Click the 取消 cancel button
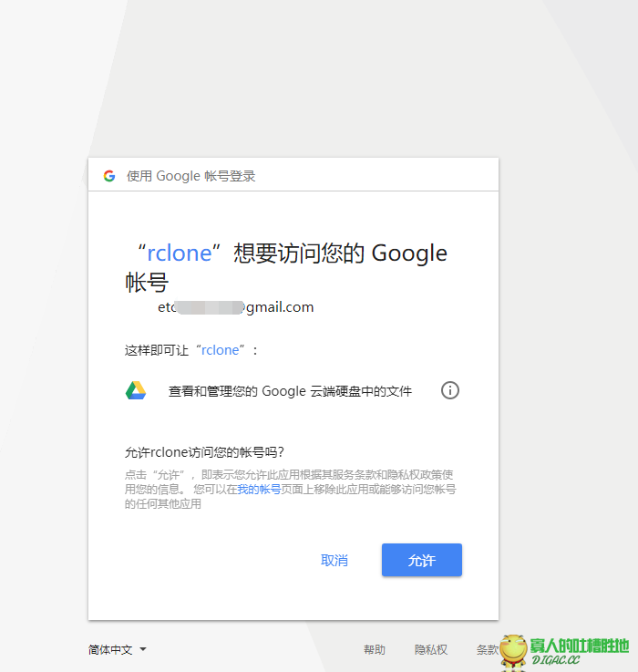Screen dimensions: 638x672 pyautogui.click(x=334, y=560)
